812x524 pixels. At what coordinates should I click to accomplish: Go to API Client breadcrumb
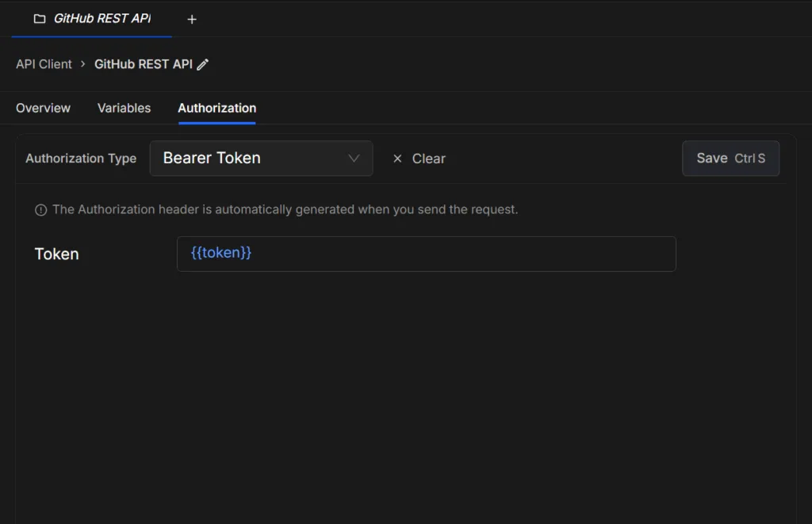(44, 64)
